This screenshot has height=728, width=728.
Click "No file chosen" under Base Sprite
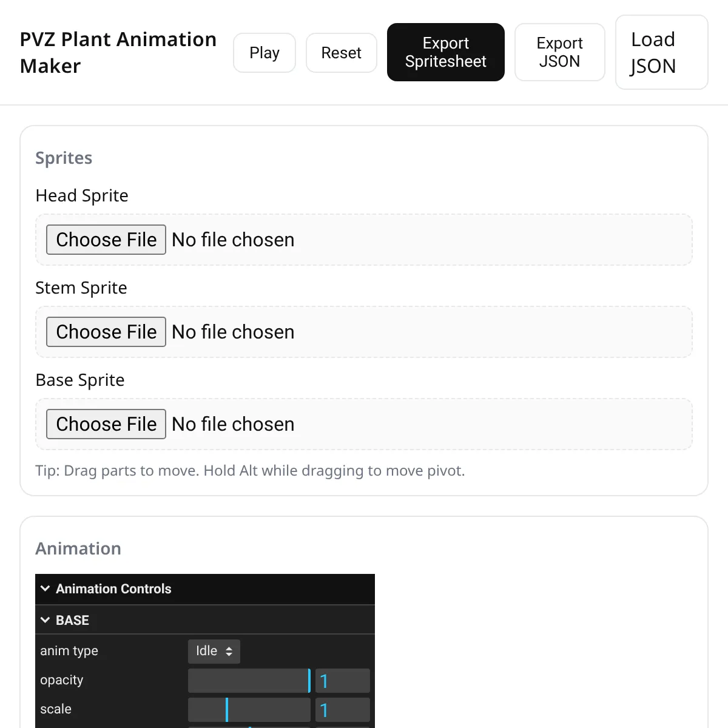tap(234, 424)
